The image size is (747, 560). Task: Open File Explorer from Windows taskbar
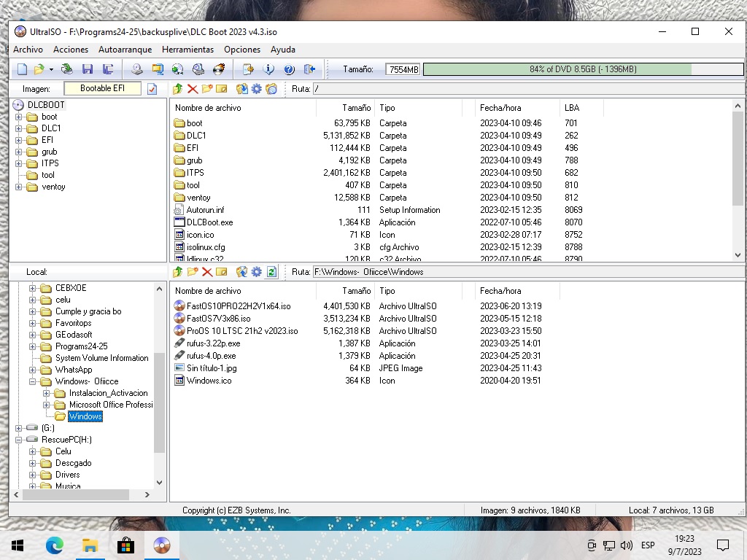(90, 545)
